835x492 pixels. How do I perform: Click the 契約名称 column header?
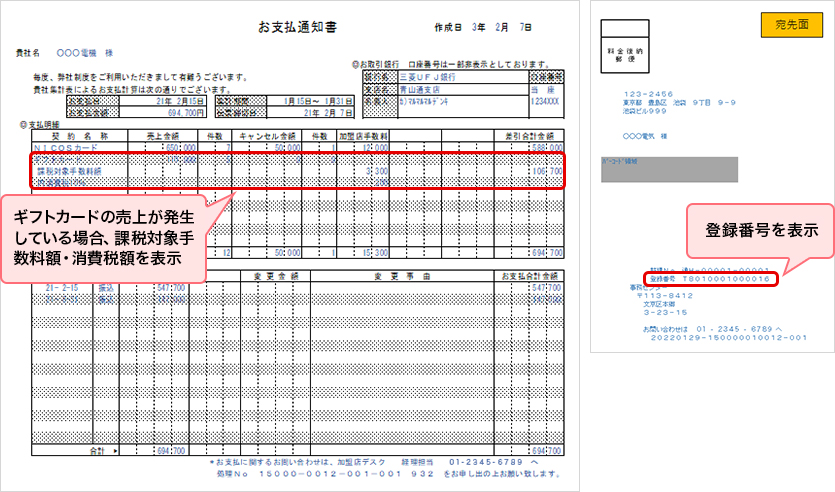78,134
